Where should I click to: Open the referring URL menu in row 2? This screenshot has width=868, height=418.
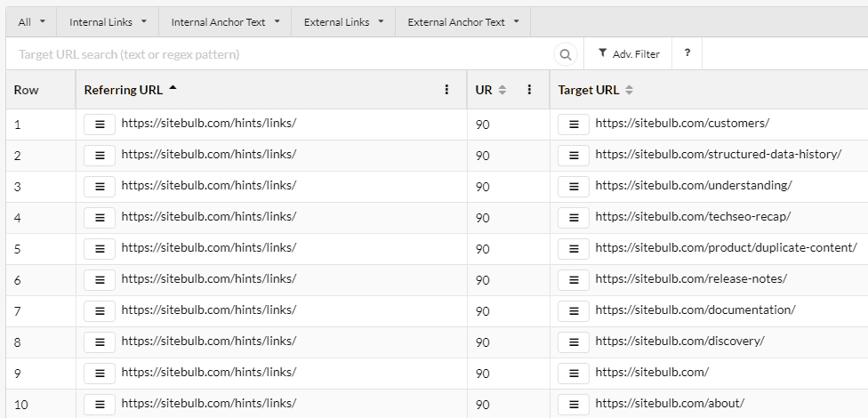point(100,156)
